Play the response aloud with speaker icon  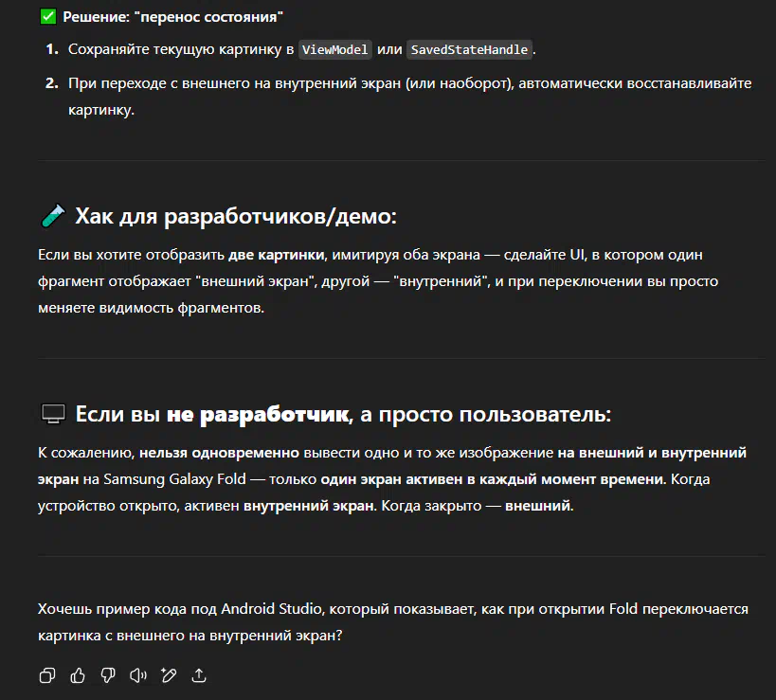[x=138, y=675]
